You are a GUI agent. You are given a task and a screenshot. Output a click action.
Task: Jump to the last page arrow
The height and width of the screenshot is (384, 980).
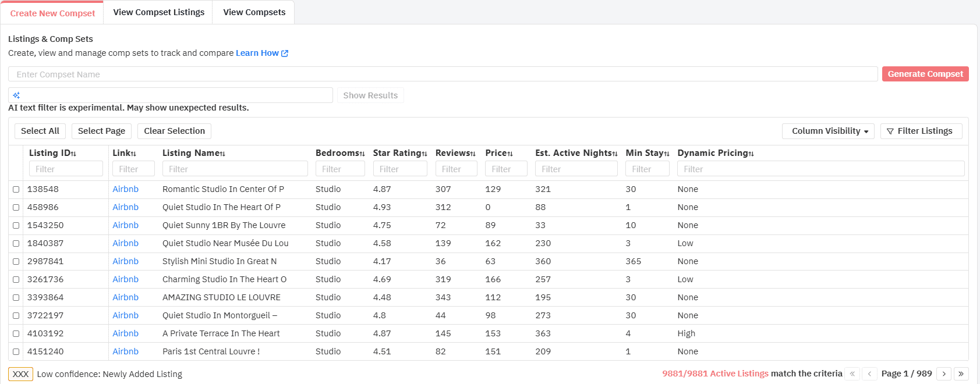(961, 374)
